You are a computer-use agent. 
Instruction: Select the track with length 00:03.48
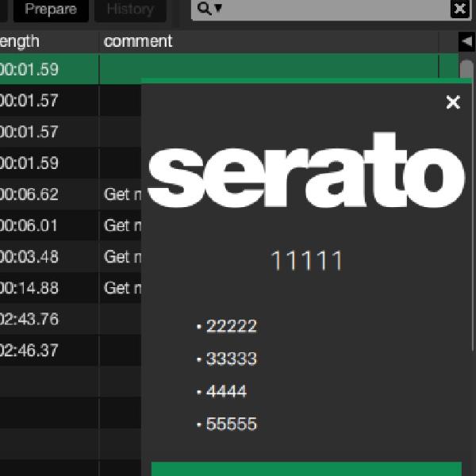pos(71,257)
